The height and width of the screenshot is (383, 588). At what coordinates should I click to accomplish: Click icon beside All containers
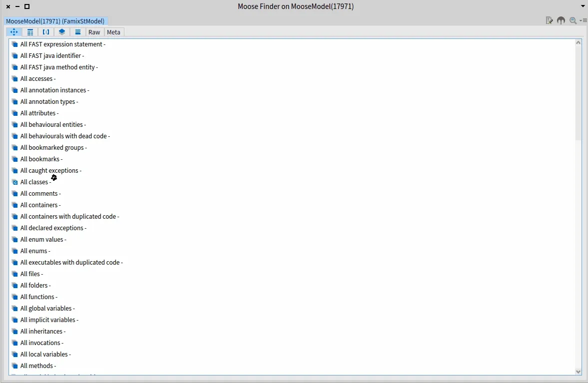tap(14, 205)
